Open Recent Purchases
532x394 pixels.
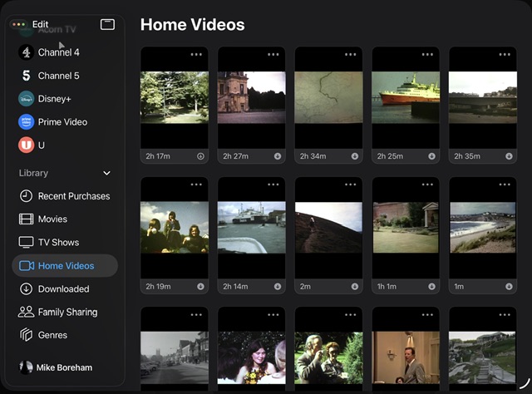(x=73, y=196)
